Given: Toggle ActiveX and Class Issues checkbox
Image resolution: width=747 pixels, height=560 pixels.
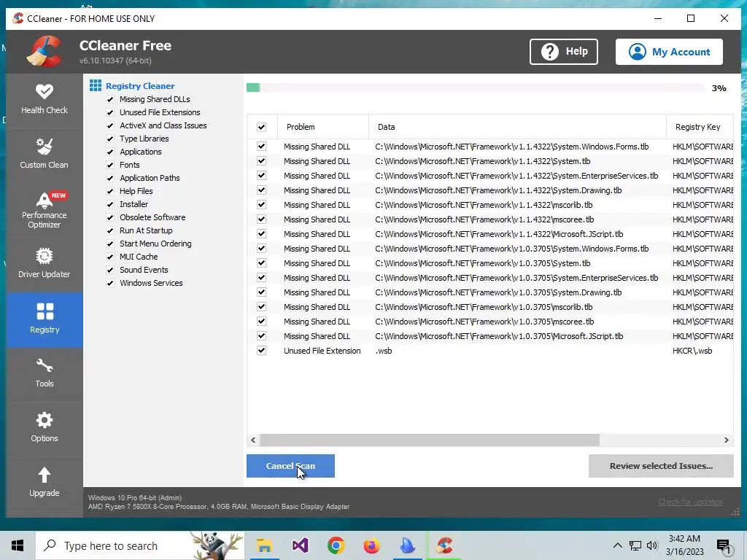Looking at the screenshot, I should point(110,125).
